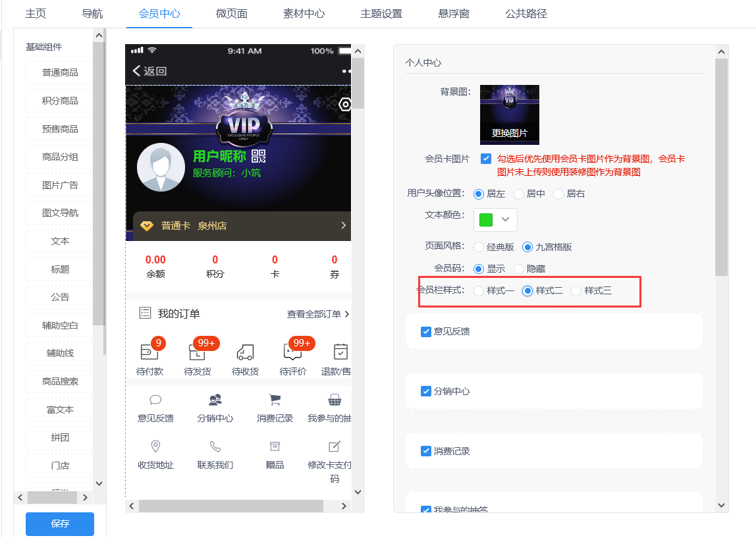Image resolution: width=756 pixels, height=538 pixels.
Task: Click component list scroll-down arrow
Action: click(x=99, y=483)
